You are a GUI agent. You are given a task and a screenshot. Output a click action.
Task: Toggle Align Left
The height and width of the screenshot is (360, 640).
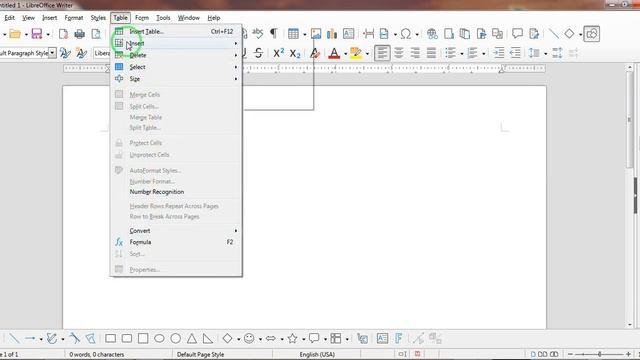tap(382, 53)
